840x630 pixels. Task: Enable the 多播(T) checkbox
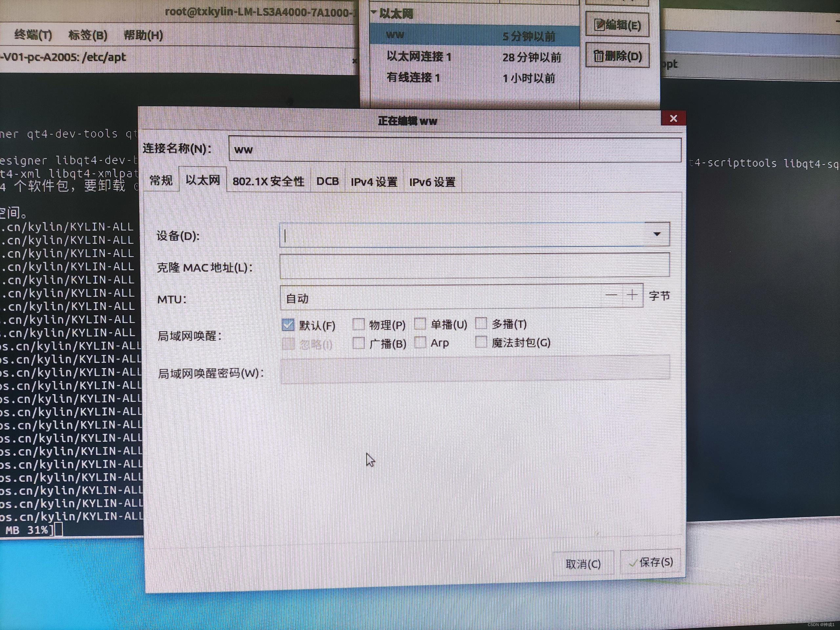tap(481, 323)
